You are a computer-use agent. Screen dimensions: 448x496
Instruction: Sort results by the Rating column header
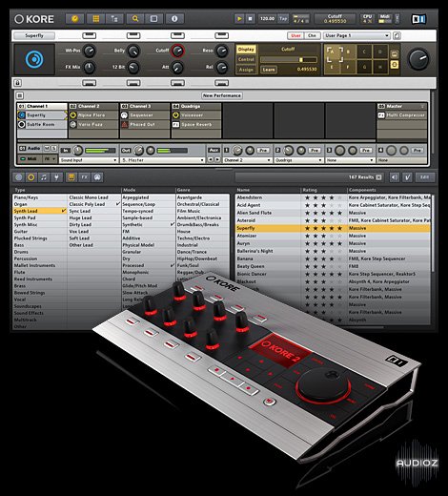[323, 190]
